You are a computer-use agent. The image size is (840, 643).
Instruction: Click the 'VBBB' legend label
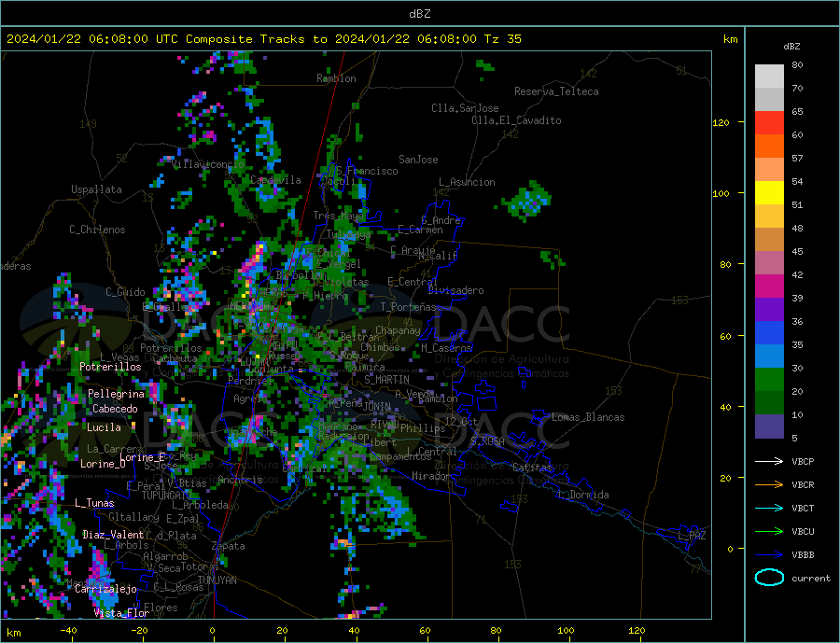point(803,554)
